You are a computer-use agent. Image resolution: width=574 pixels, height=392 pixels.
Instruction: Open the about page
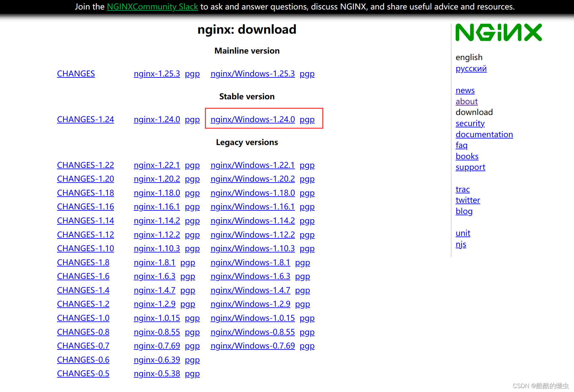click(x=467, y=102)
